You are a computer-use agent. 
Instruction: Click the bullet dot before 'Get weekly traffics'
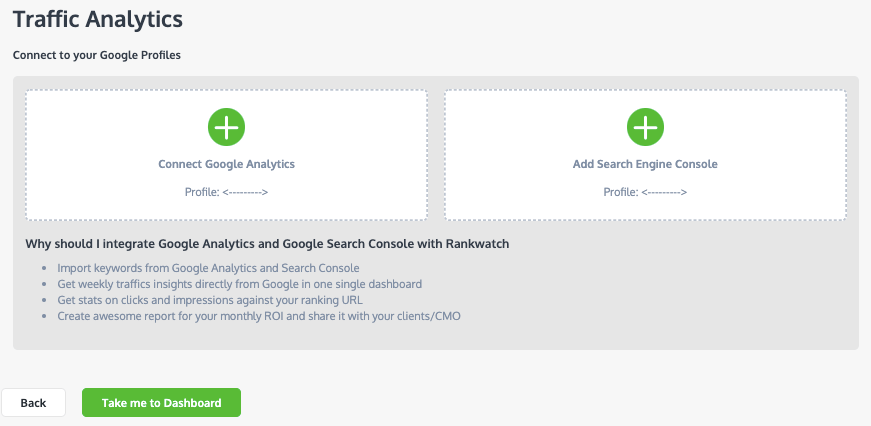(44, 284)
